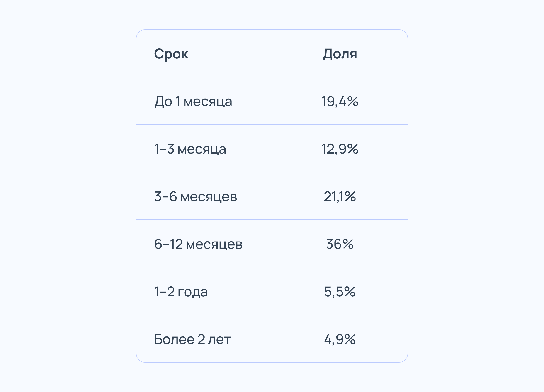Image resolution: width=544 pixels, height=392 pixels.
Task: Click the word 'До' in first data row
Action: click(x=163, y=102)
